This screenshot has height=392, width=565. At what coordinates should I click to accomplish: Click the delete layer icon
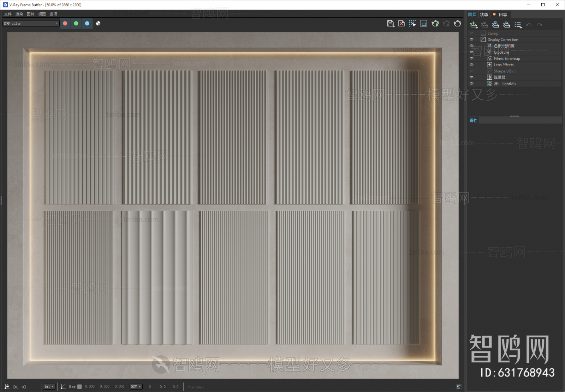click(485, 25)
